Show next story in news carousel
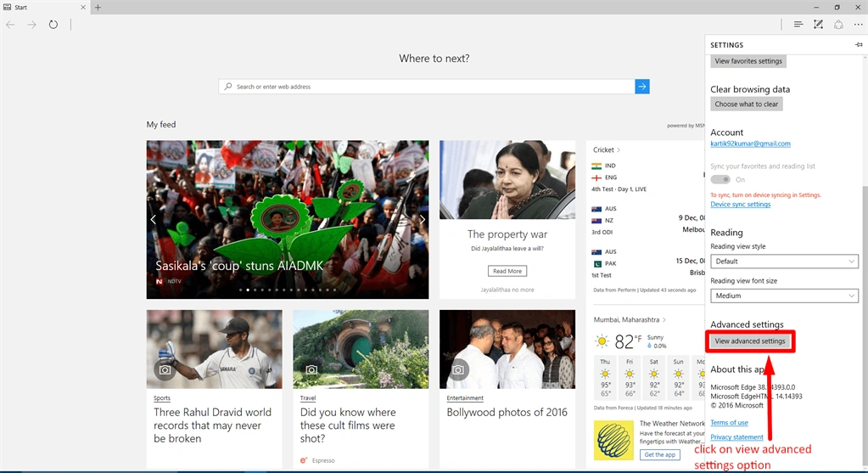The image size is (868, 473). 422,219
